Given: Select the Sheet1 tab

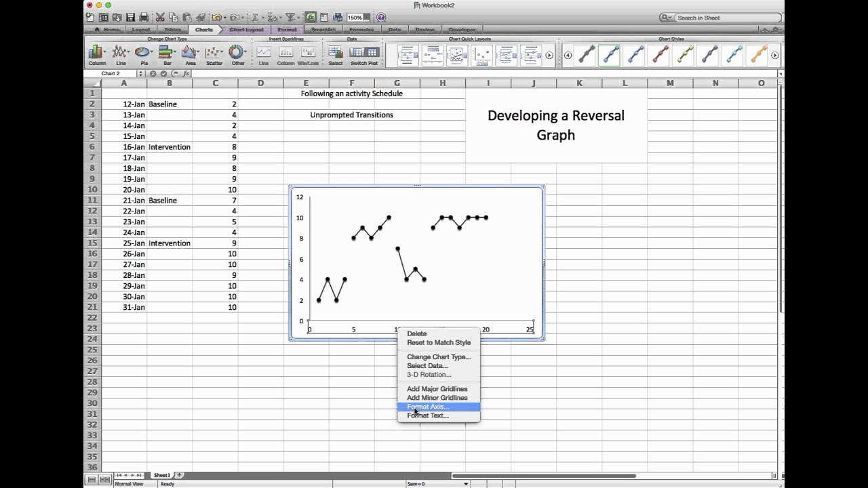Looking at the screenshot, I should click(x=161, y=475).
